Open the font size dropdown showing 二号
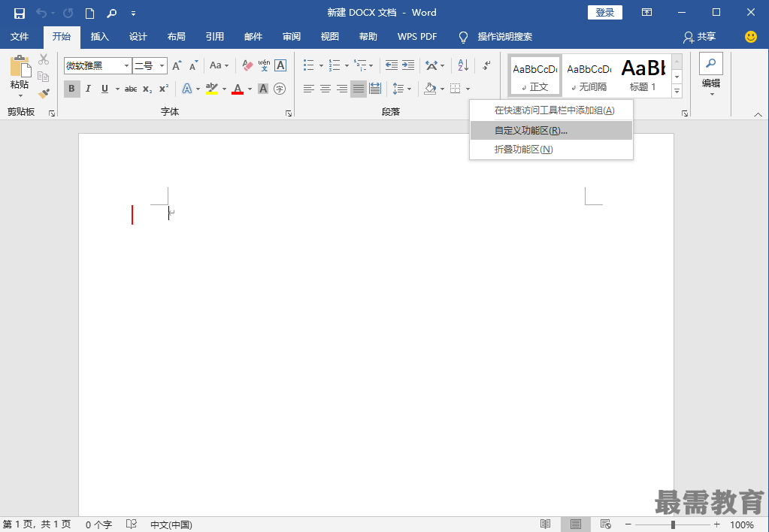769x532 pixels. [162, 65]
